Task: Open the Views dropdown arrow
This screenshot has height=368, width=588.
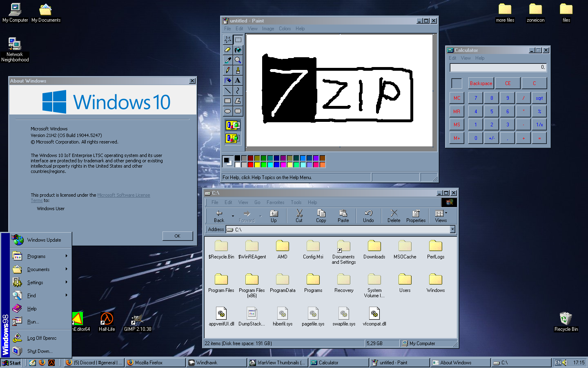Action: [446, 213]
